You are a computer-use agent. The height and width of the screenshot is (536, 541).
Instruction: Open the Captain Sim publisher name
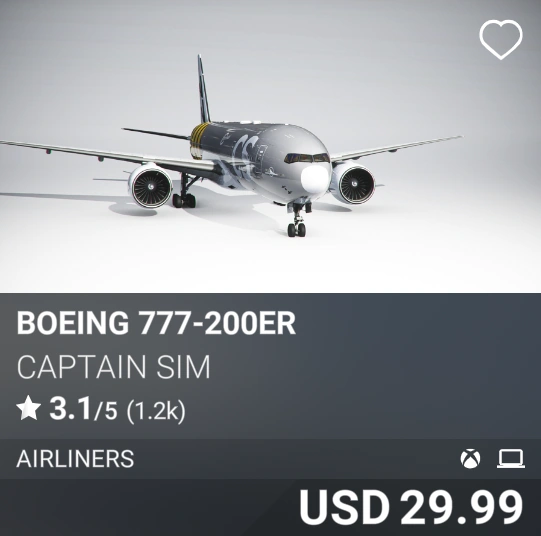coord(114,367)
